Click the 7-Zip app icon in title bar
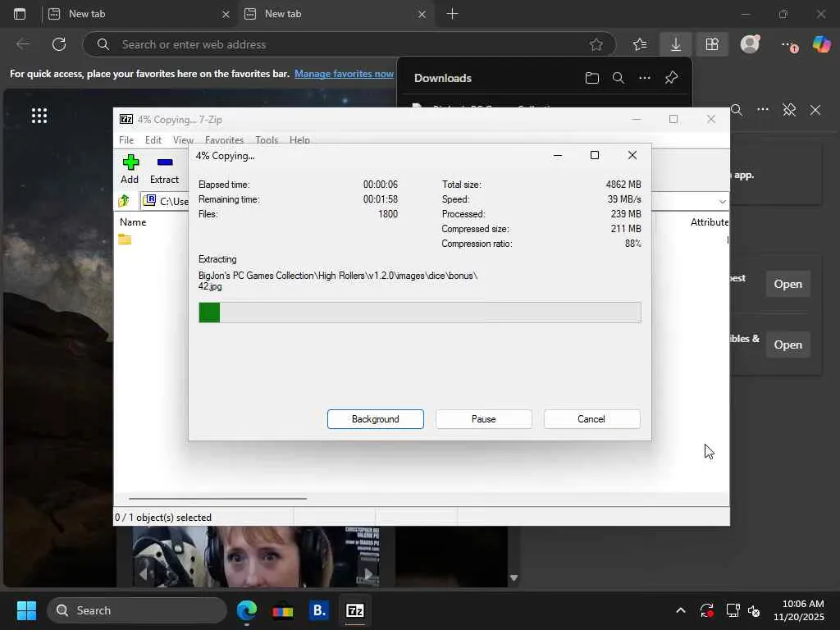 tap(126, 119)
